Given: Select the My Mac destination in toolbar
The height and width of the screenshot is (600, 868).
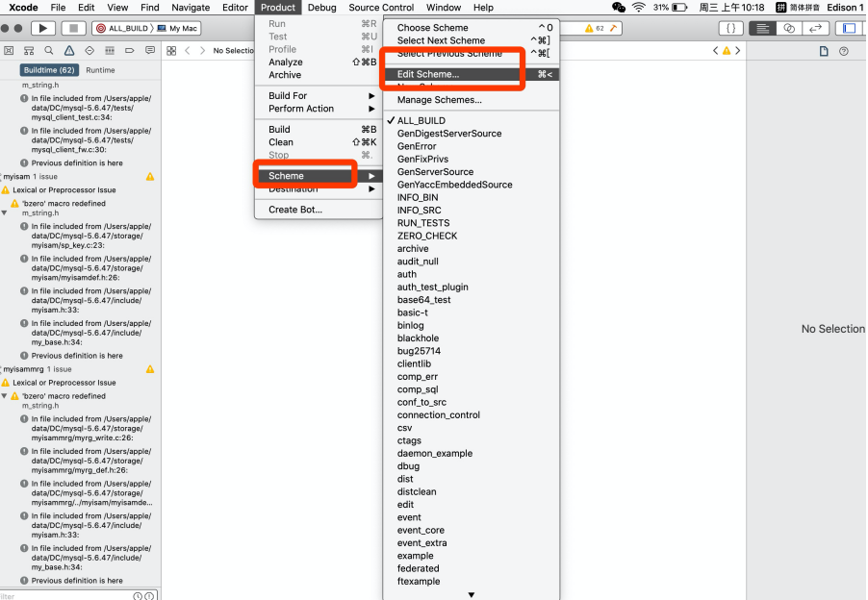Looking at the screenshot, I should pos(178,28).
